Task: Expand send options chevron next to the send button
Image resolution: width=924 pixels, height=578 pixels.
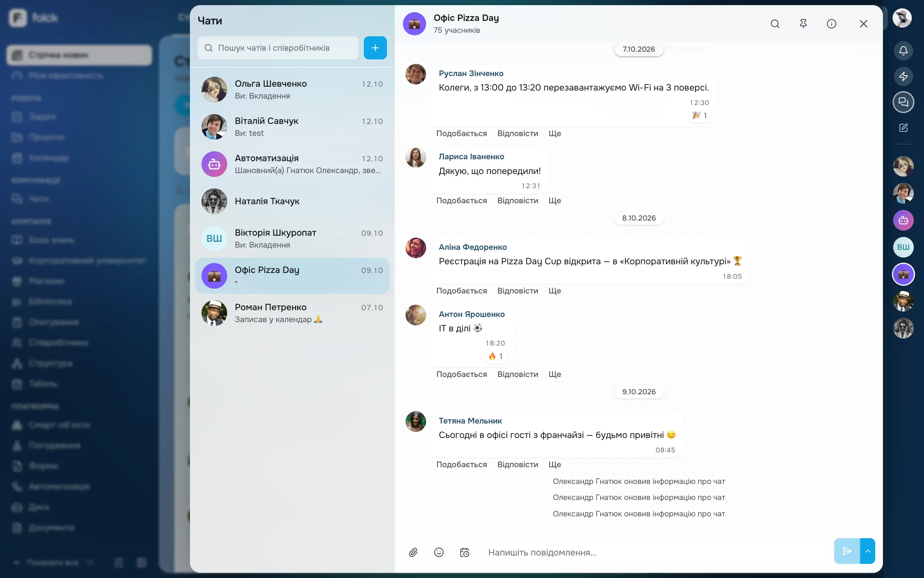Action: (868, 551)
